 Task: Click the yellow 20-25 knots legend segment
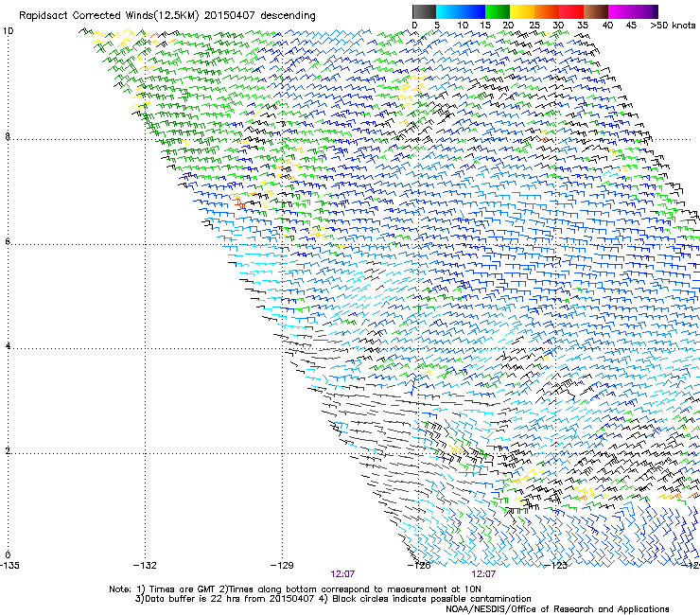[522, 11]
